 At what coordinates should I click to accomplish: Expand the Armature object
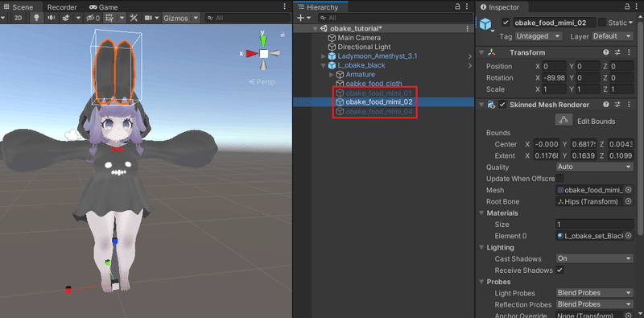332,74
